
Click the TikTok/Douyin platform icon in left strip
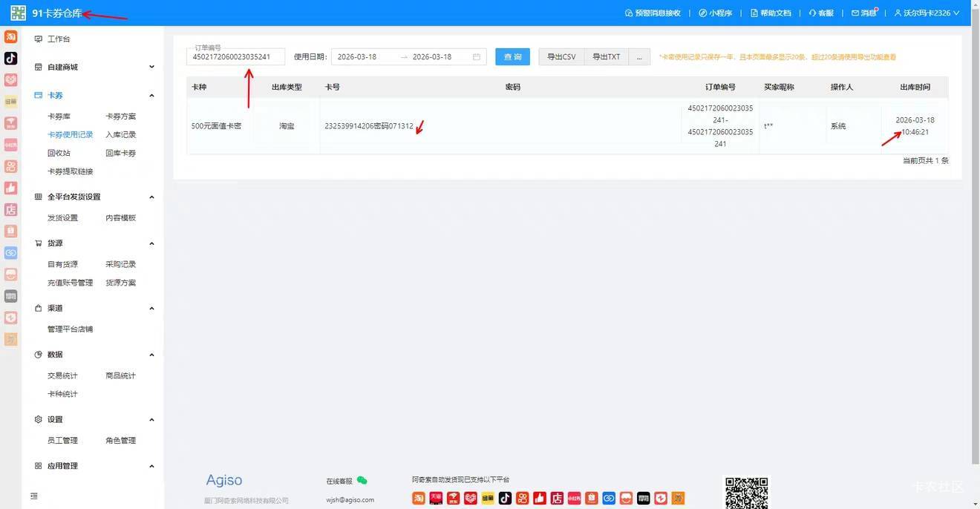click(10, 58)
